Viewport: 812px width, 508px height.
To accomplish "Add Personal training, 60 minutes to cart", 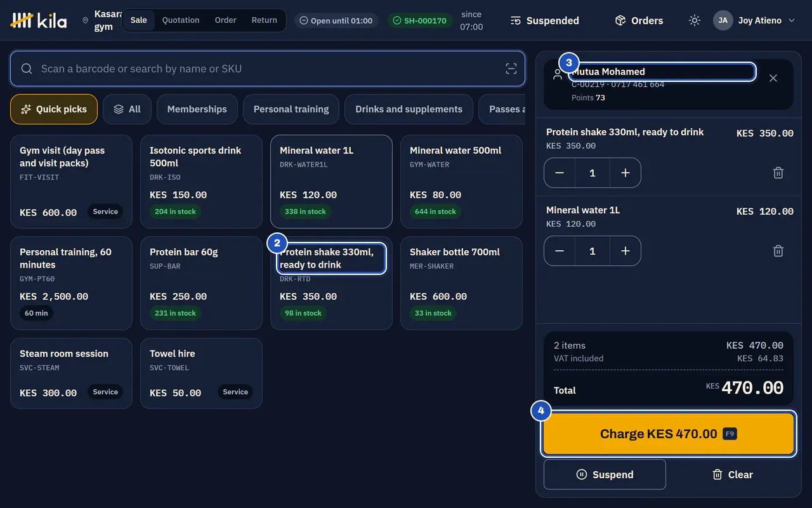I will tap(71, 283).
